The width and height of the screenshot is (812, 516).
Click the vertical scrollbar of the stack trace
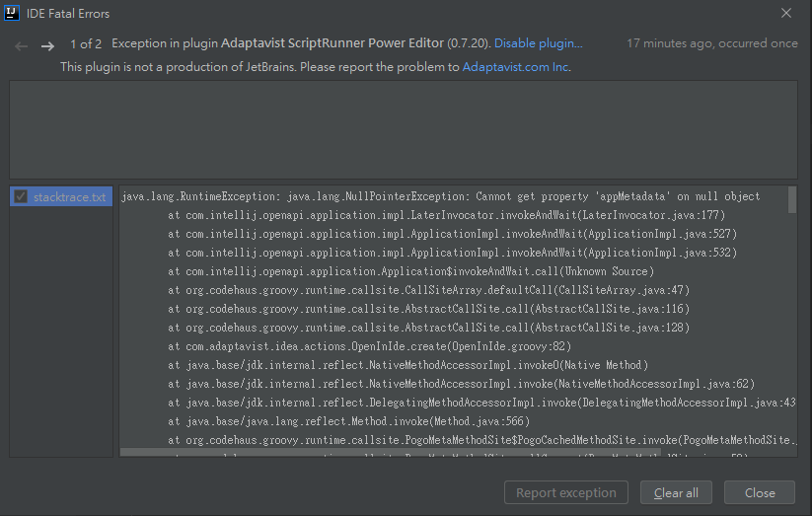792,200
